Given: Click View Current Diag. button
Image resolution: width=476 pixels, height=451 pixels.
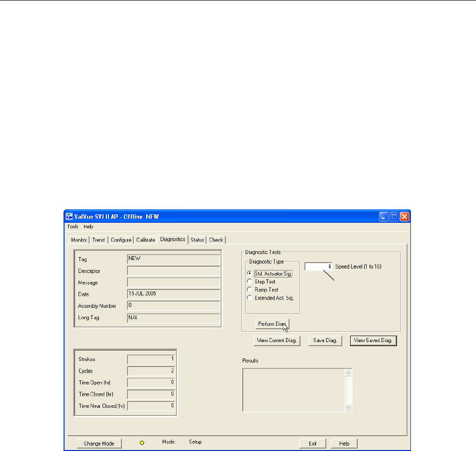Looking at the screenshot, I should point(277,341).
